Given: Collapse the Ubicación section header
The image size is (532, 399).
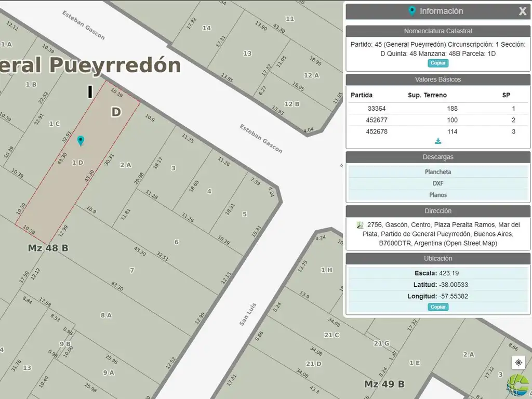Looking at the screenshot, I should (437, 258).
